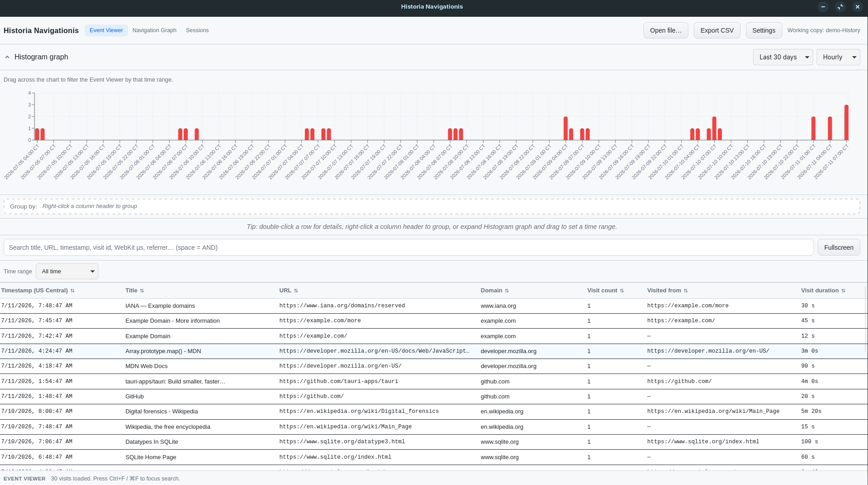Collapse the Histogram graph chevron
Screen dimensions: 868x485
click(7, 57)
